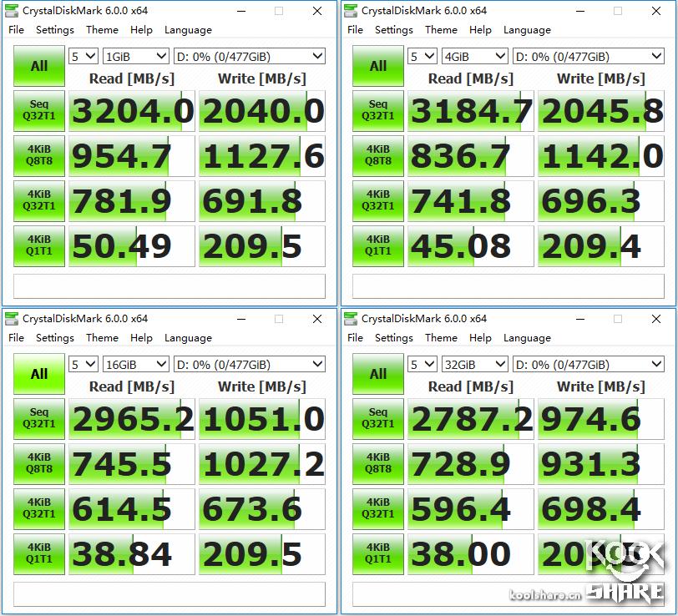Image resolution: width=678 pixels, height=616 pixels.
Task: Open the Help menu in the 32GiB window
Action: coord(480,338)
